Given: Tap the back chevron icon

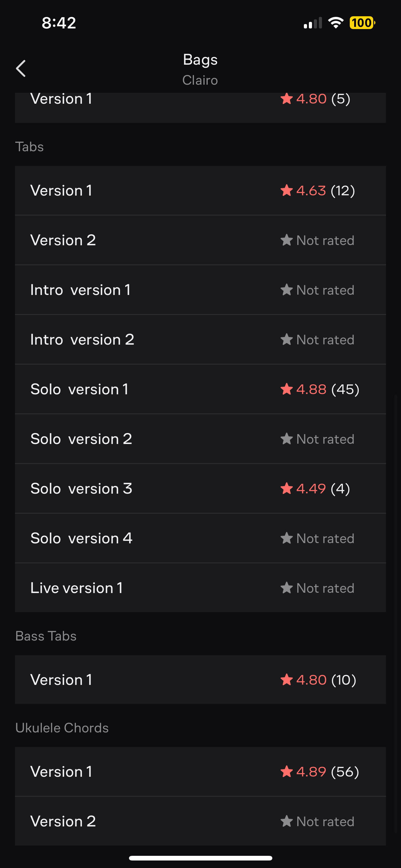Looking at the screenshot, I should [x=21, y=68].
